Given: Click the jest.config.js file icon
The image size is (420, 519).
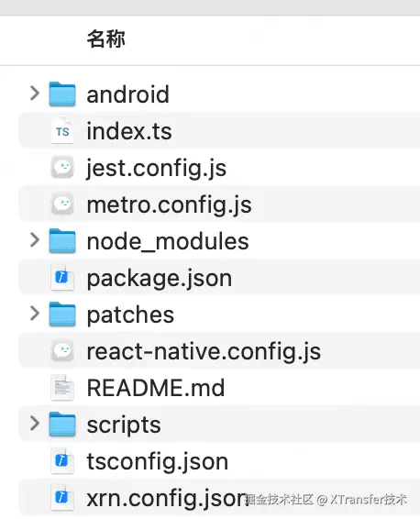Looking at the screenshot, I should (x=62, y=168).
